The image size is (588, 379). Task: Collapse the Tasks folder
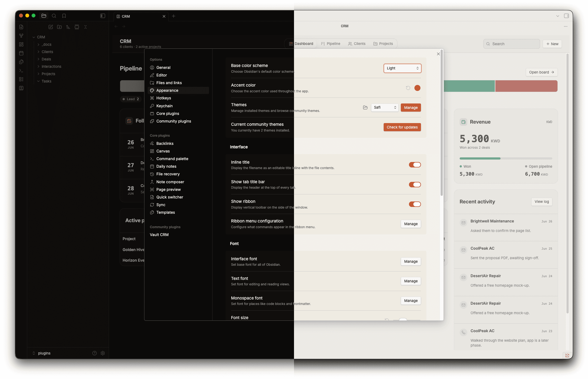click(38, 81)
